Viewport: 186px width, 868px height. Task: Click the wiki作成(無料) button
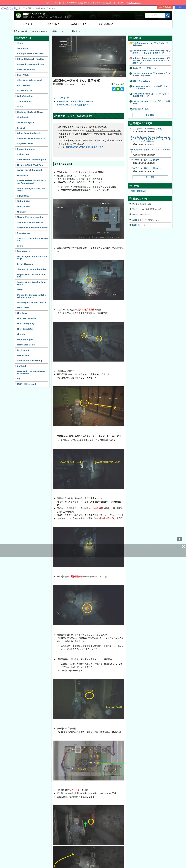pos(165,7)
